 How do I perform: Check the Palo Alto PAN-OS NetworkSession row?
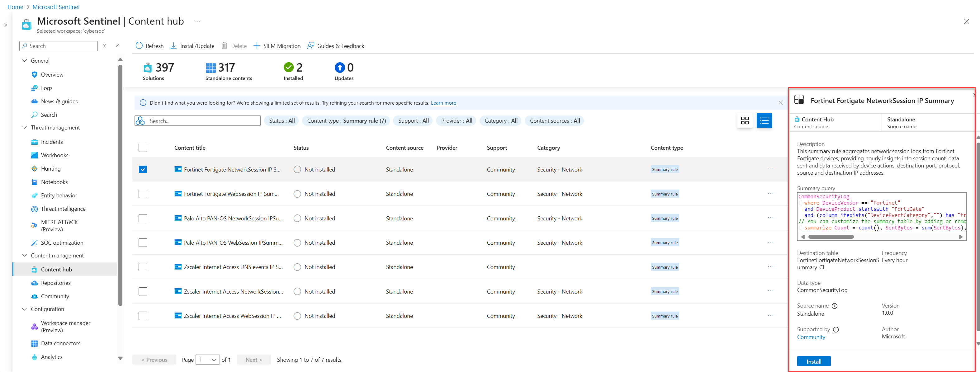(143, 218)
